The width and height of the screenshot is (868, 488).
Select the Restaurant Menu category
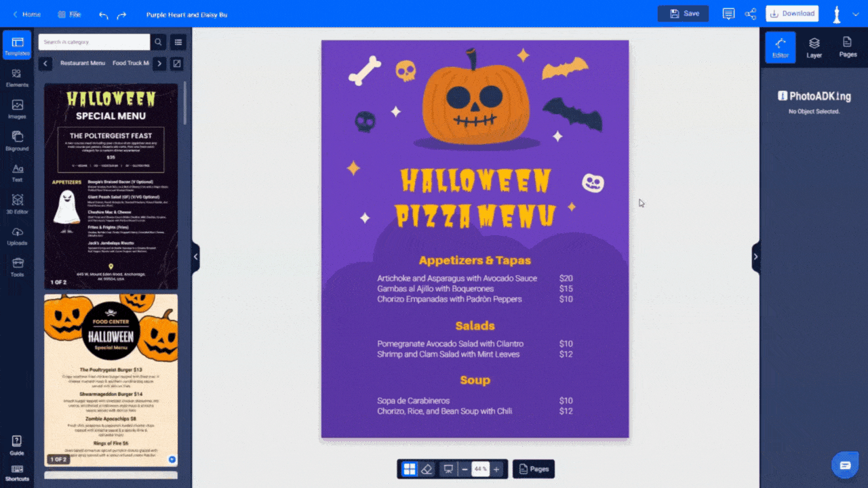pyautogui.click(x=83, y=63)
